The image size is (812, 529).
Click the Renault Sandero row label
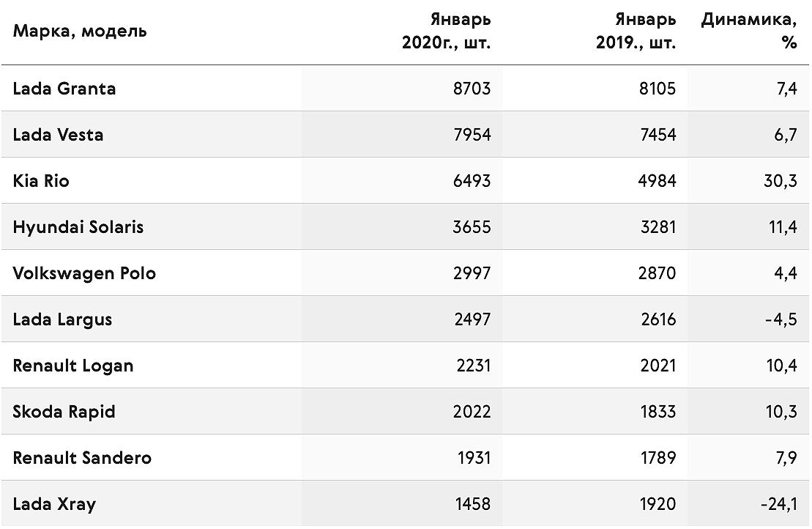pyautogui.click(x=82, y=458)
